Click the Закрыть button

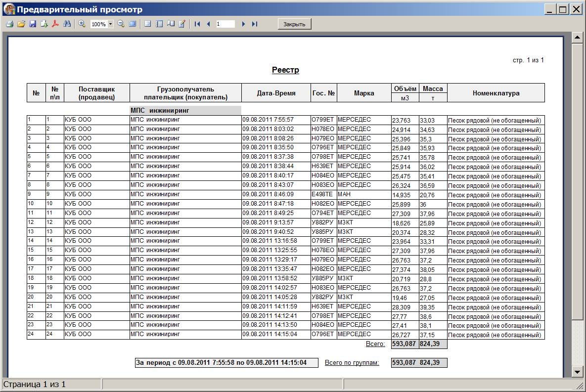coord(295,24)
